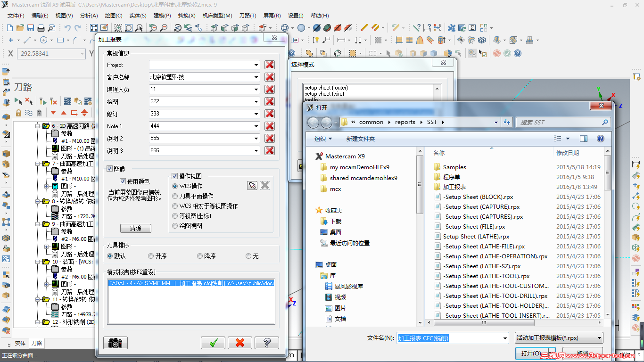Move insert arrow down with red triangle
The width and height of the screenshot is (644, 362).
[53, 113]
